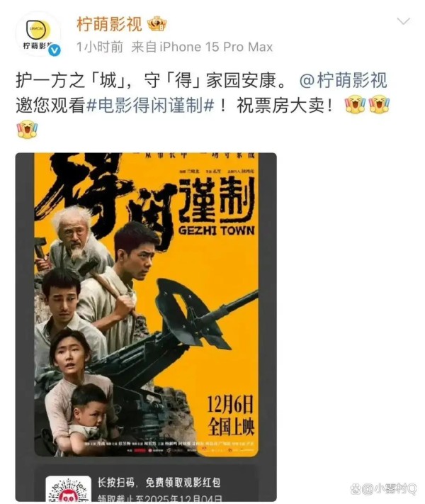
Task: Tap the @小罢村Q watermark text
Action: click(390, 489)
